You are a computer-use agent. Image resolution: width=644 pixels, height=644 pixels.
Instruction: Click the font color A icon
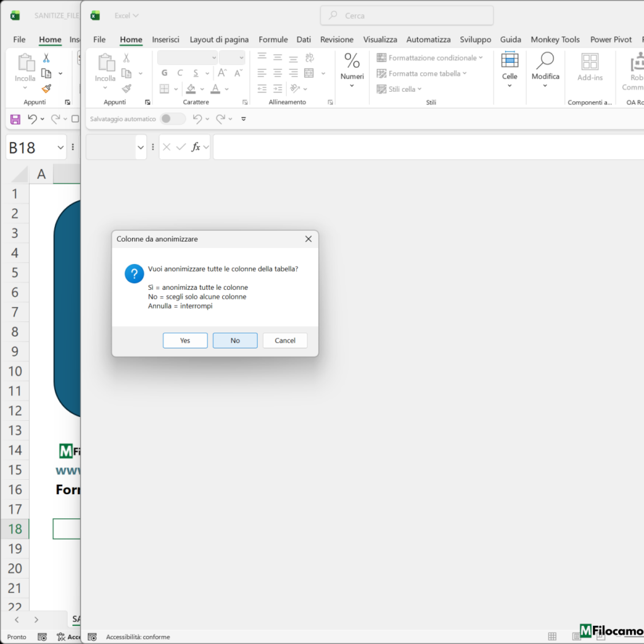(x=215, y=89)
